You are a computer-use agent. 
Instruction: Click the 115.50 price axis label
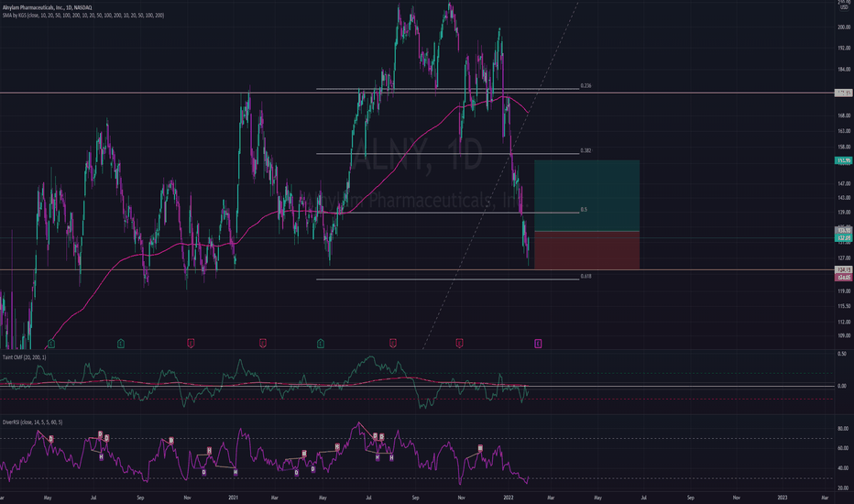coord(844,306)
